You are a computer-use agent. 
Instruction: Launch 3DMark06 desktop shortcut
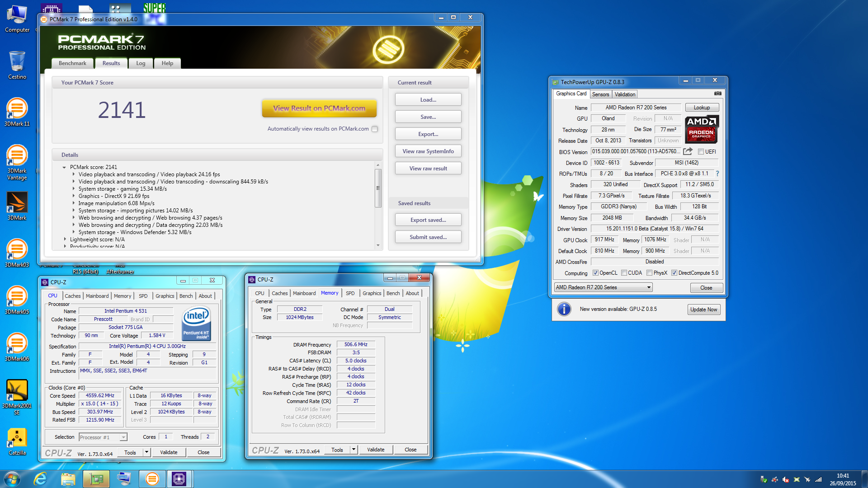click(17, 347)
